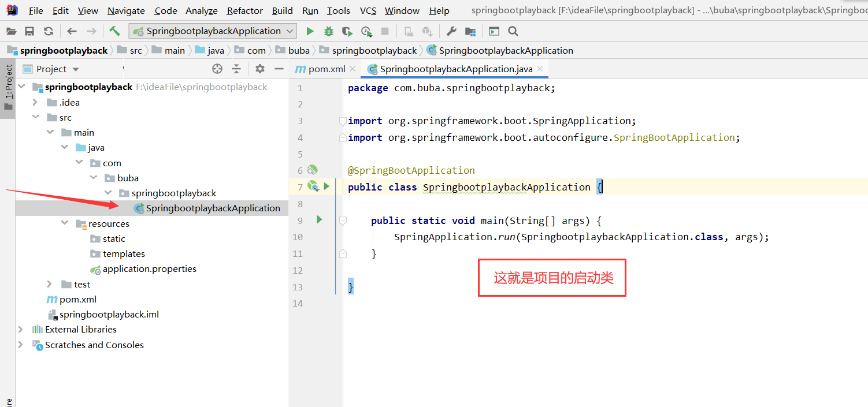This screenshot has width=868, height=407.
Task: Click the src breadcrumb in navigation bar
Action: (x=129, y=51)
